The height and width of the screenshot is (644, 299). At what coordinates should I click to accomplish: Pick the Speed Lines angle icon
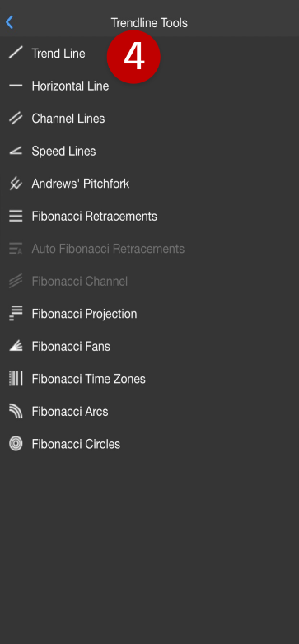(16, 152)
